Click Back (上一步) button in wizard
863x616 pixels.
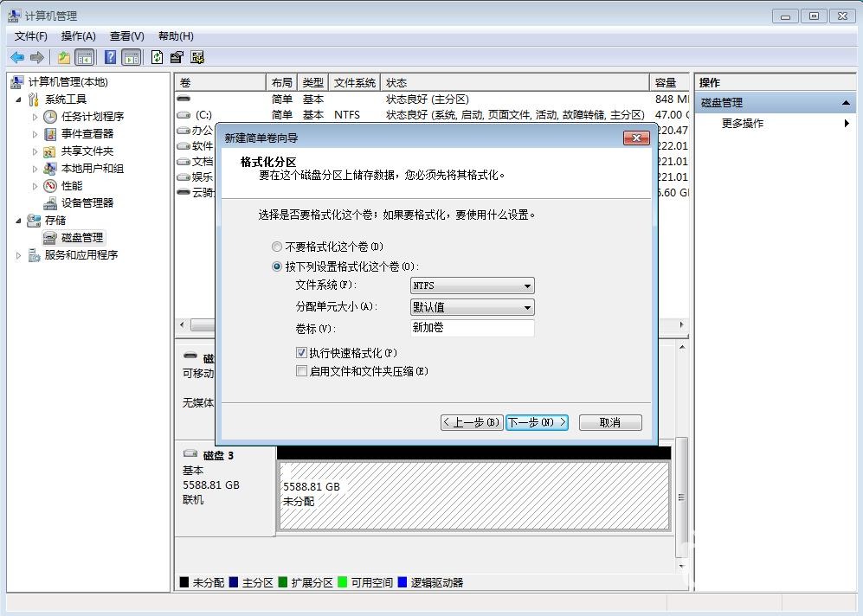coord(472,422)
